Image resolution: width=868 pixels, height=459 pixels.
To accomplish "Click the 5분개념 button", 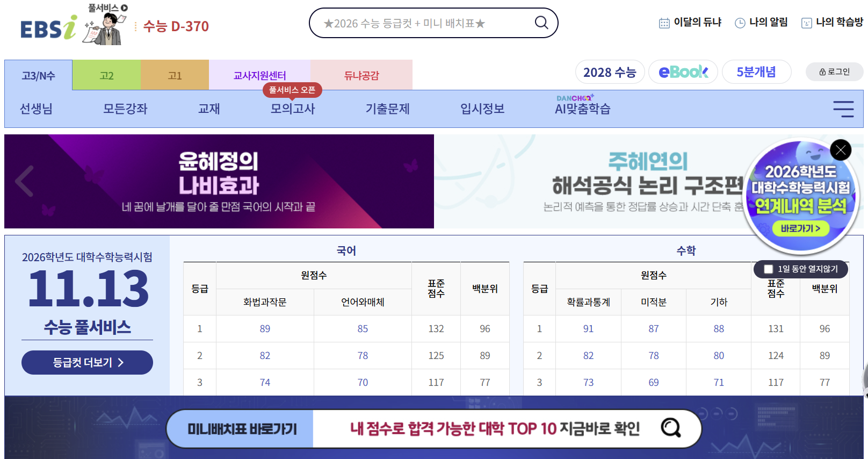I will click(x=756, y=72).
